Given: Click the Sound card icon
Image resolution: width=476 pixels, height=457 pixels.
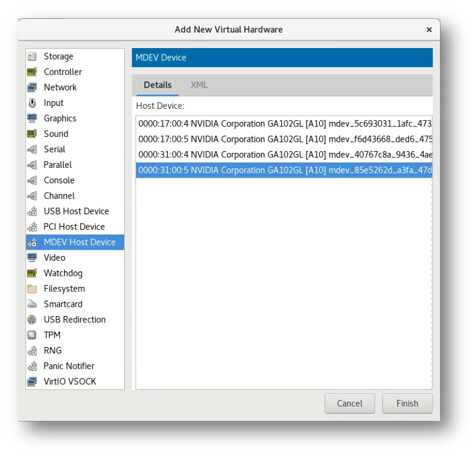Looking at the screenshot, I should 32,133.
